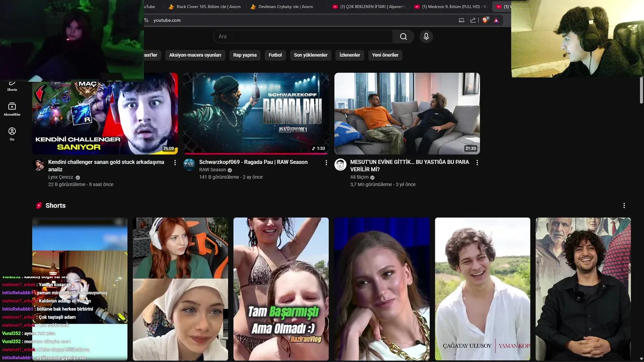Click the red progress bar under Ragada Pau

256,153
